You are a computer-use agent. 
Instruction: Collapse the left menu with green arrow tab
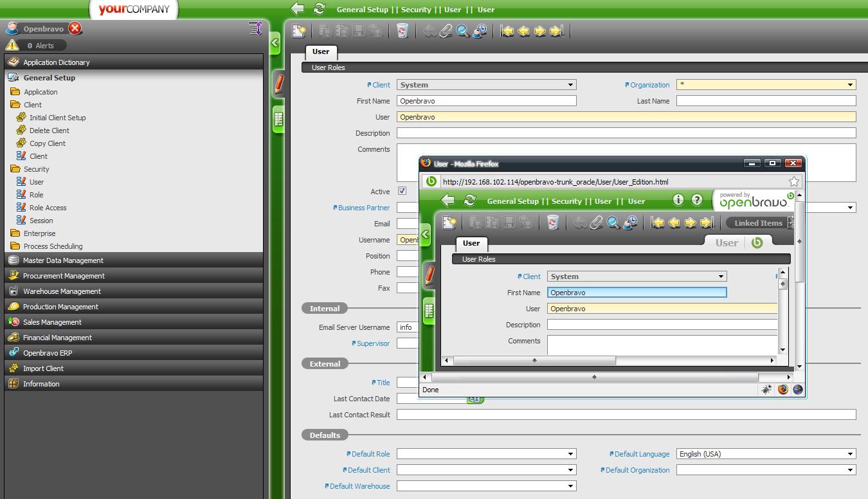275,44
